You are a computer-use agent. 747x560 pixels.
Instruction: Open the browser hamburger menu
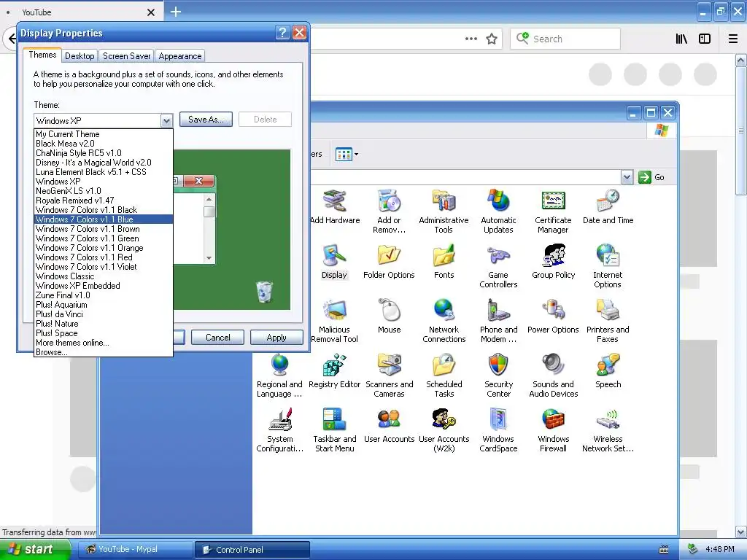tap(733, 39)
